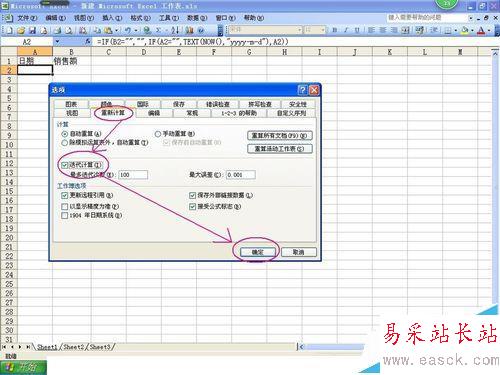This screenshot has height=375, width=500.
Task: Click the Print toolbar icon
Action: pos(58,31)
